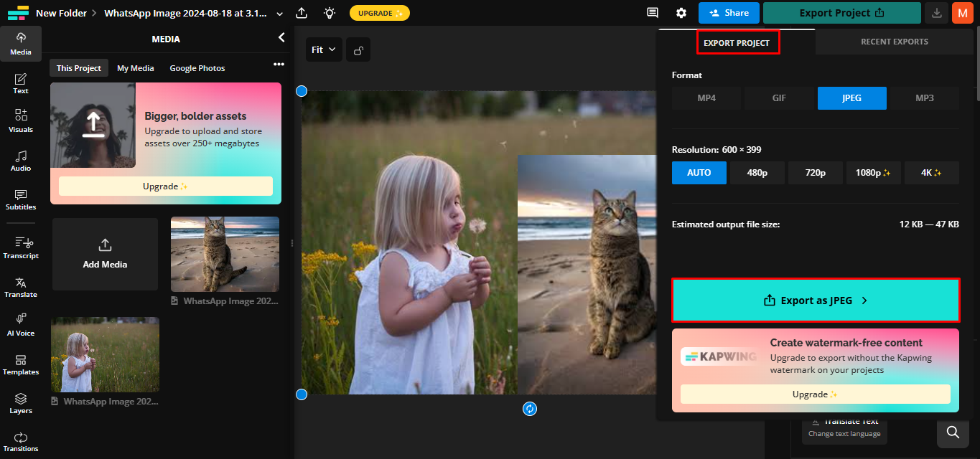Open the settings gear icon
The width and height of the screenshot is (980, 459).
[x=681, y=13]
